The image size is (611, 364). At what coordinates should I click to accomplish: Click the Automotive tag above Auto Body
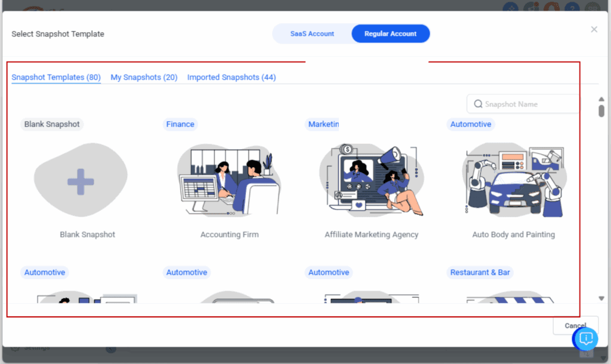click(471, 124)
